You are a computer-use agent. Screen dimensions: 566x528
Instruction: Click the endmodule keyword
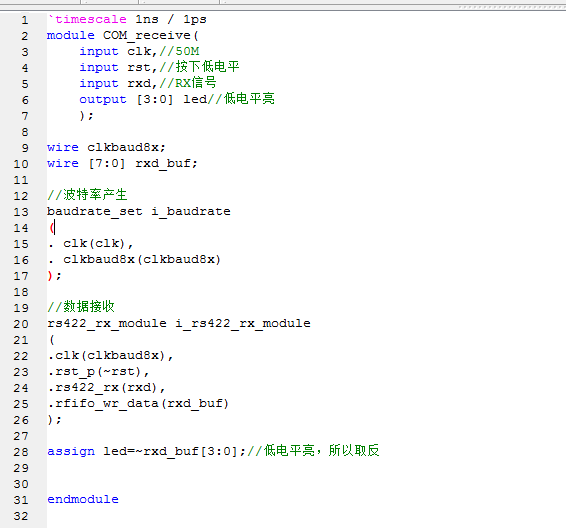coord(83,499)
